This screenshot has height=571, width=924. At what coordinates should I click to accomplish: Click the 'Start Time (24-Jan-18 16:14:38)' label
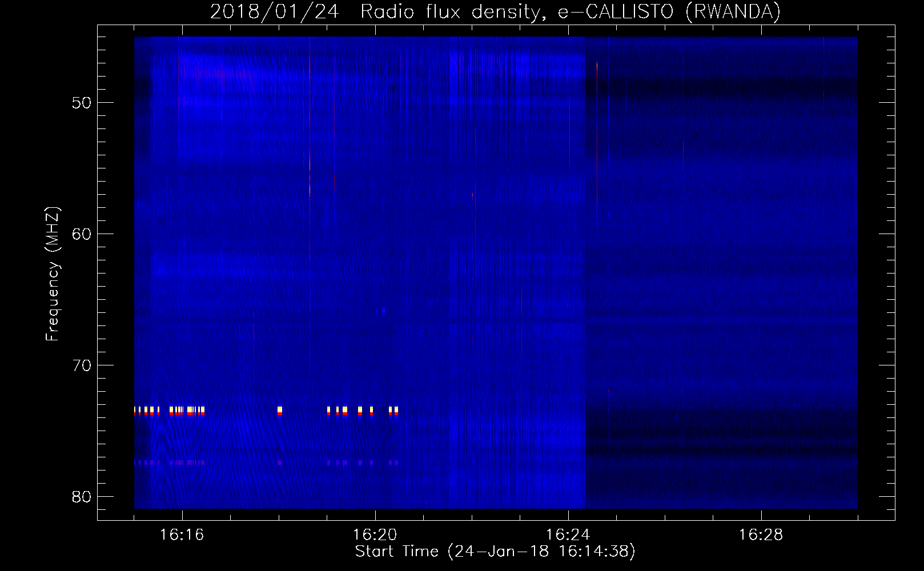(495, 552)
